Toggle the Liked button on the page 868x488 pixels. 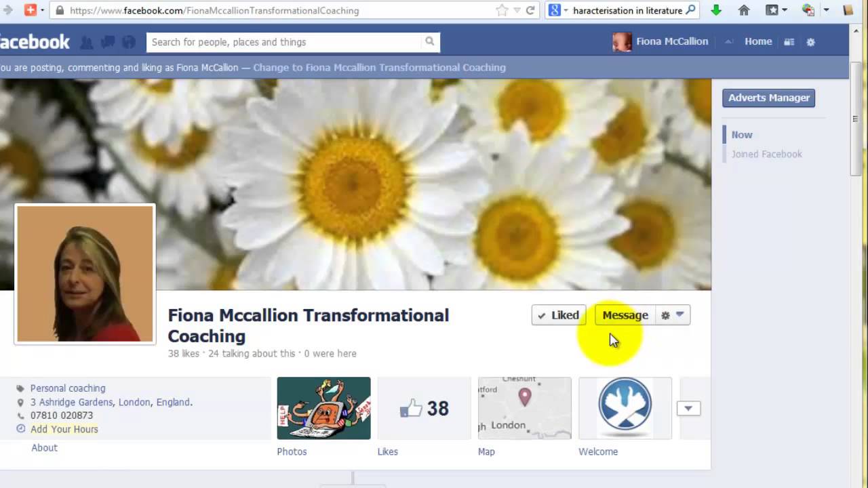tap(559, 315)
